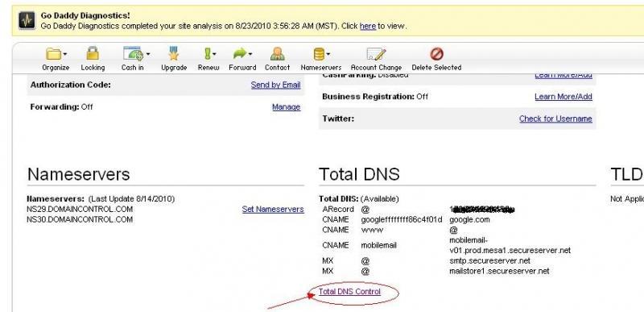This screenshot has width=644, height=312.
Task: Expand the Nameservers dropdown arrow
Action: pos(328,54)
